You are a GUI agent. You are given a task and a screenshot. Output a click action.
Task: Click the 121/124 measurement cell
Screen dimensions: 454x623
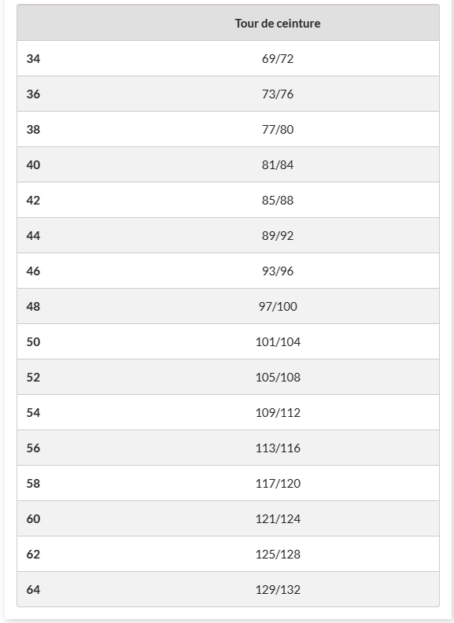coord(278,519)
